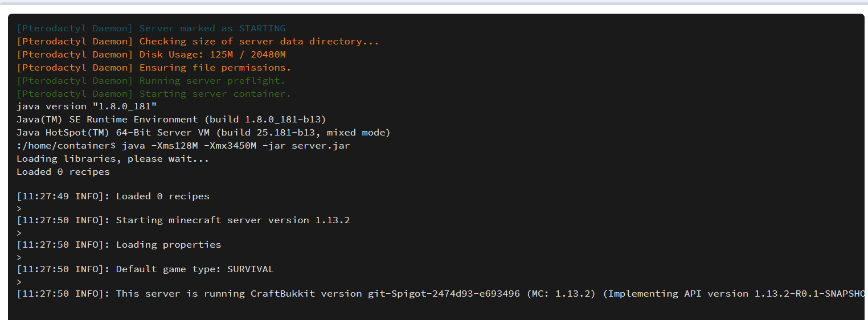Click the '>' prompt below 'Default game type'
Viewport: 868px width, 320px height.
coord(19,282)
